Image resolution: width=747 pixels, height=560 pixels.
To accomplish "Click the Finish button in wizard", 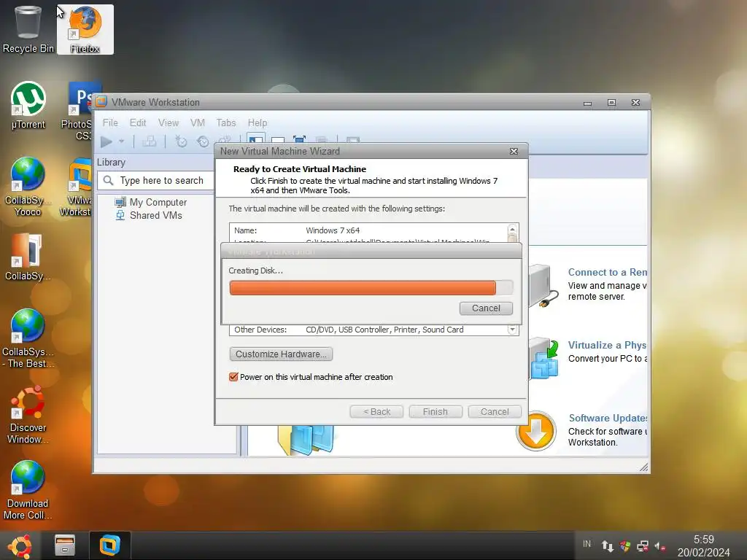I will pyautogui.click(x=436, y=412).
